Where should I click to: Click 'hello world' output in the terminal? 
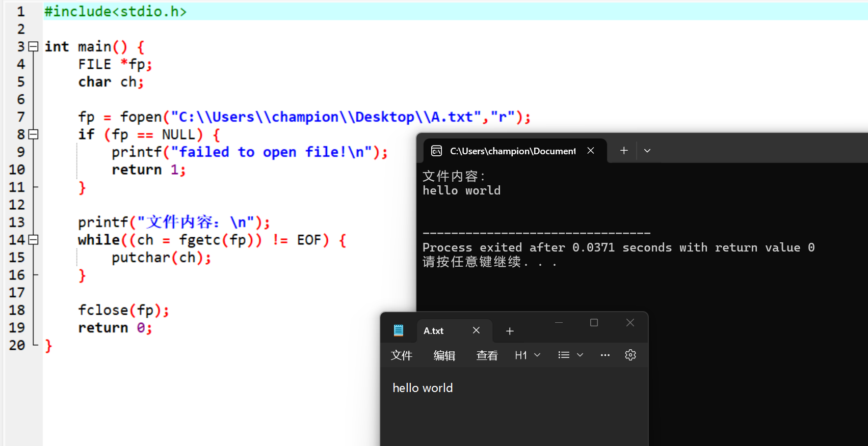(x=461, y=190)
